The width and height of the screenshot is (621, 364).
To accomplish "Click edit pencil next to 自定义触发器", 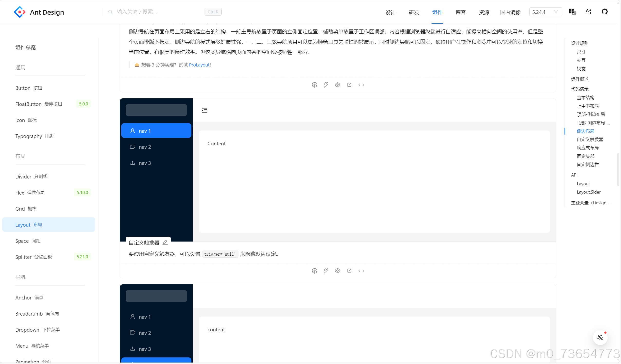I will click(165, 243).
